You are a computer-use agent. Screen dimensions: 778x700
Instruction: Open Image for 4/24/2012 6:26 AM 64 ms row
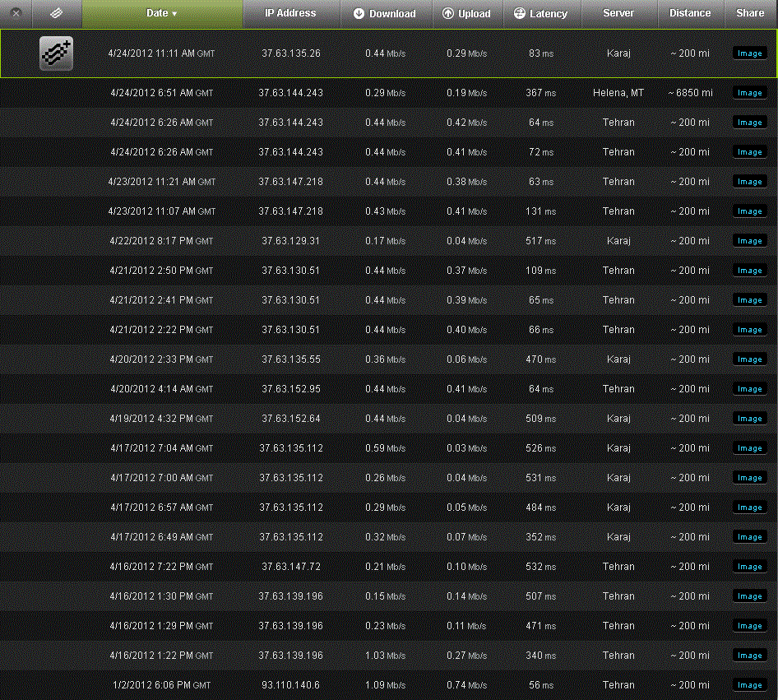[x=750, y=123]
